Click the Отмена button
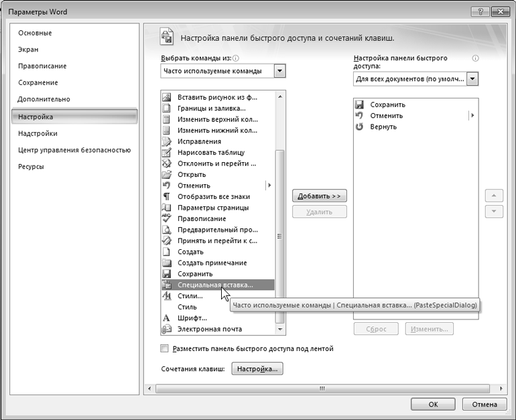The image size is (516, 420). [485, 404]
